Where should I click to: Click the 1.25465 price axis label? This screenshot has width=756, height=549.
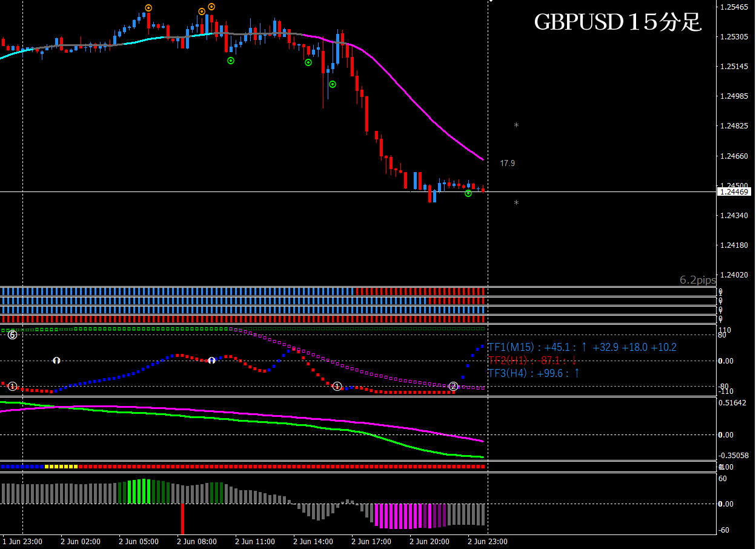pyautogui.click(x=733, y=7)
